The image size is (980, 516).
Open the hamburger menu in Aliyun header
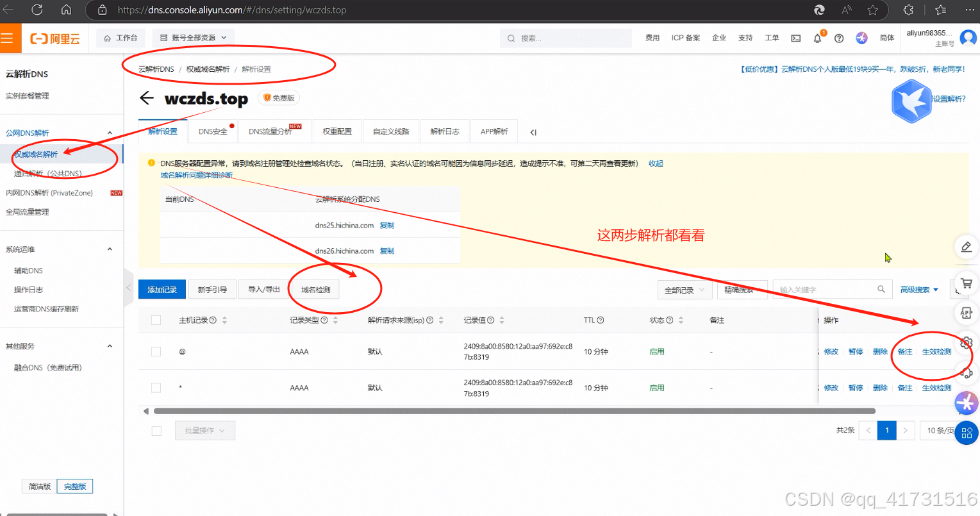point(8,38)
